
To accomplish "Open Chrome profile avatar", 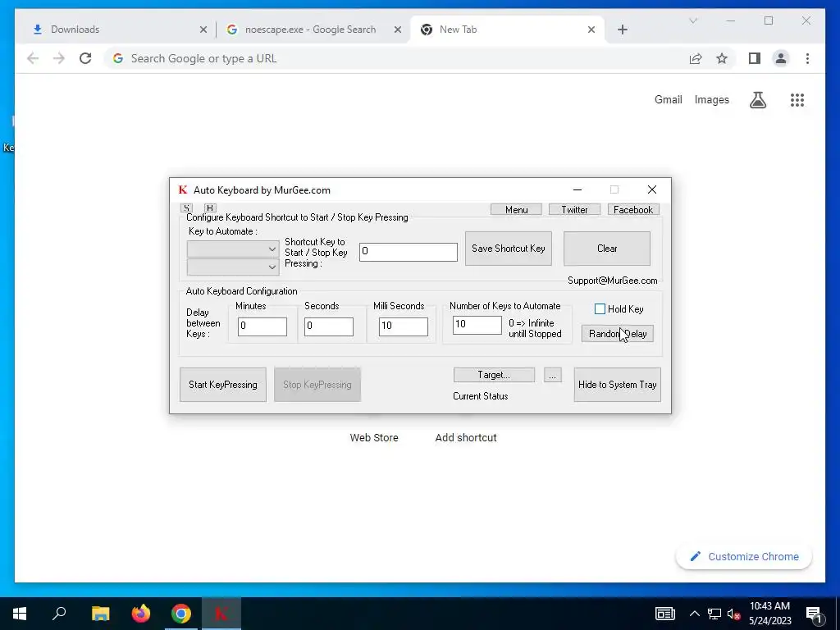I will (x=781, y=58).
